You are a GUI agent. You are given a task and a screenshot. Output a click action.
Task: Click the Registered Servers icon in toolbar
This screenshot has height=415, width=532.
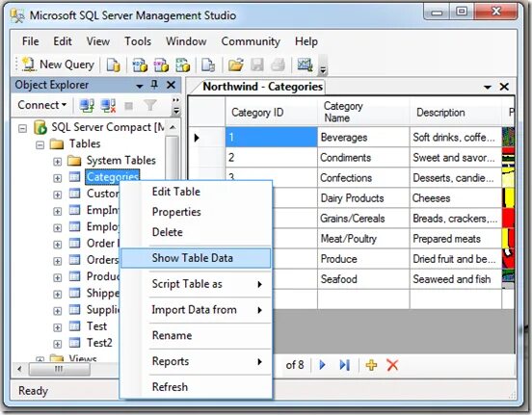pos(305,65)
